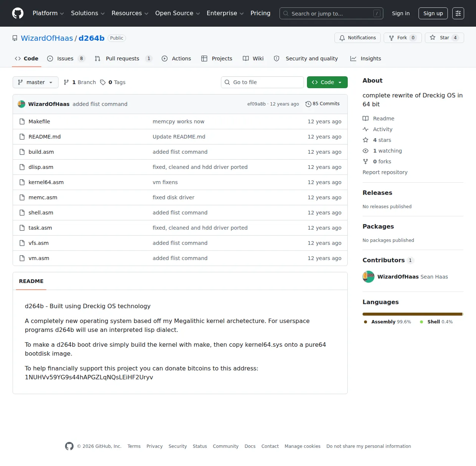Click the kernel64.asm file icon
Image resolution: width=476 pixels, height=466 pixels.
[22, 182]
